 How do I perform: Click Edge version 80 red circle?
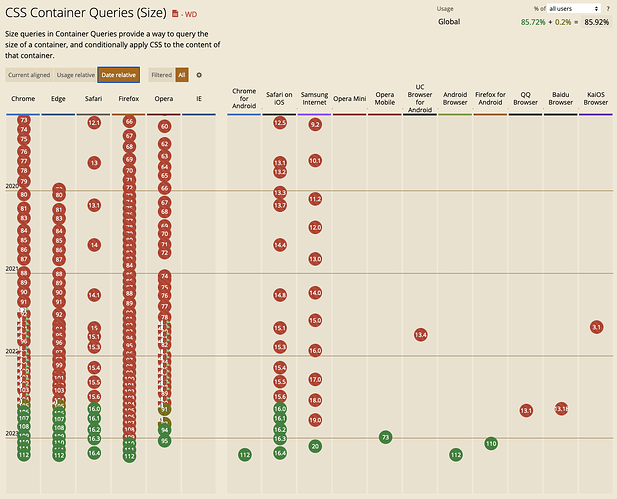coord(59,195)
